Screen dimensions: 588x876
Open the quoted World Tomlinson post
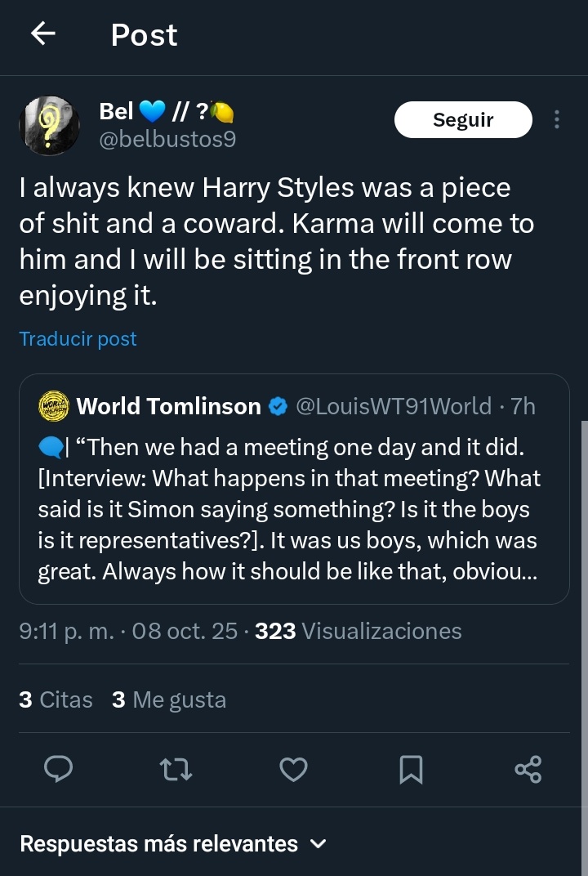pos(293,507)
